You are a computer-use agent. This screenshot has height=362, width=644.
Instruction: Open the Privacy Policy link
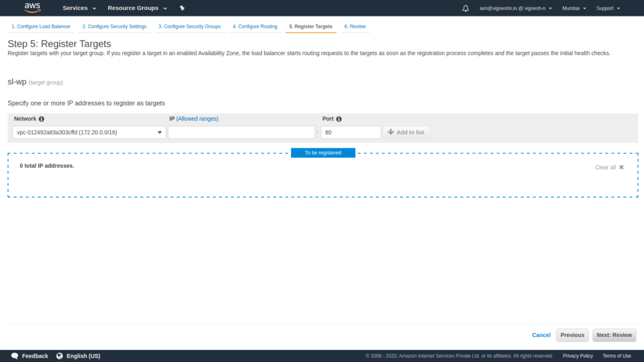(x=577, y=356)
